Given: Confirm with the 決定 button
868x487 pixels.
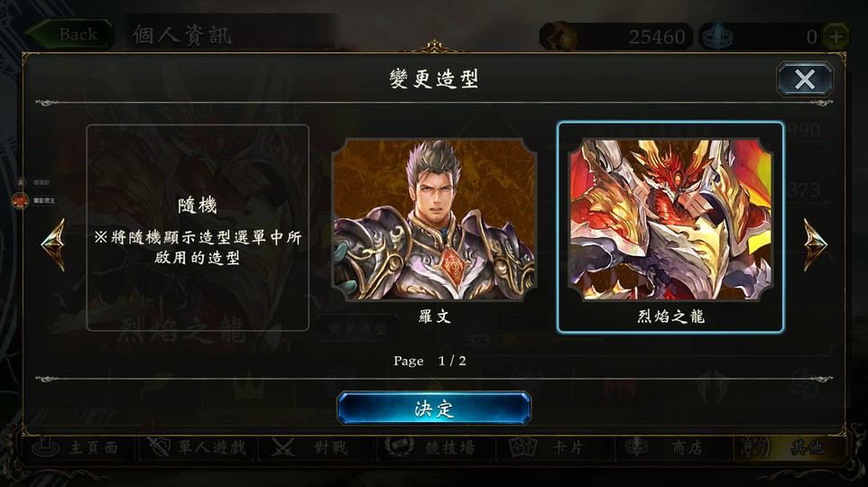Looking at the screenshot, I should coord(434,409).
